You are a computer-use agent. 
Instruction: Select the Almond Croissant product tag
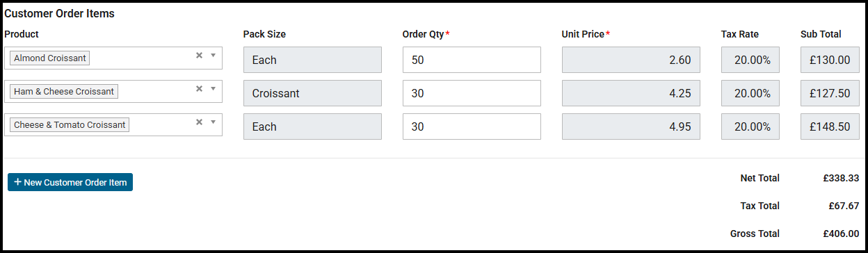point(50,58)
